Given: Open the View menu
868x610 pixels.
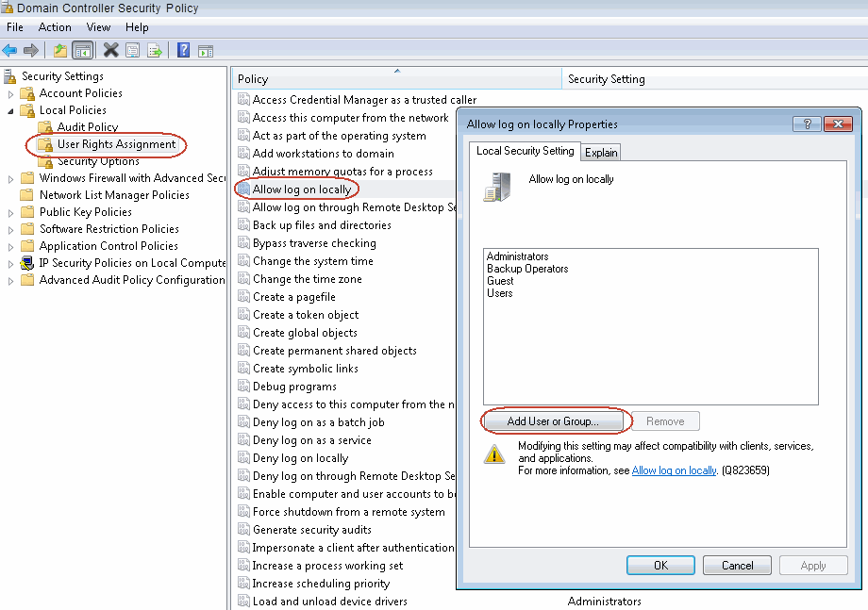Looking at the screenshot, I should click(98, 27).
